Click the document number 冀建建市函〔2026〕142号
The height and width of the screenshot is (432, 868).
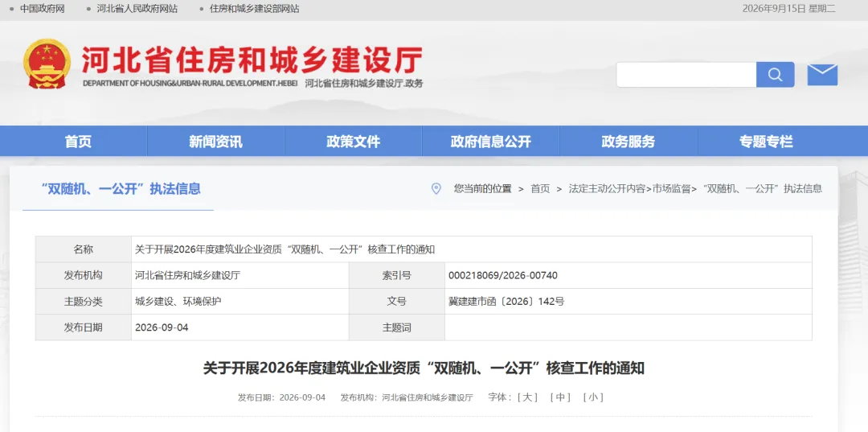click(506, 302)
